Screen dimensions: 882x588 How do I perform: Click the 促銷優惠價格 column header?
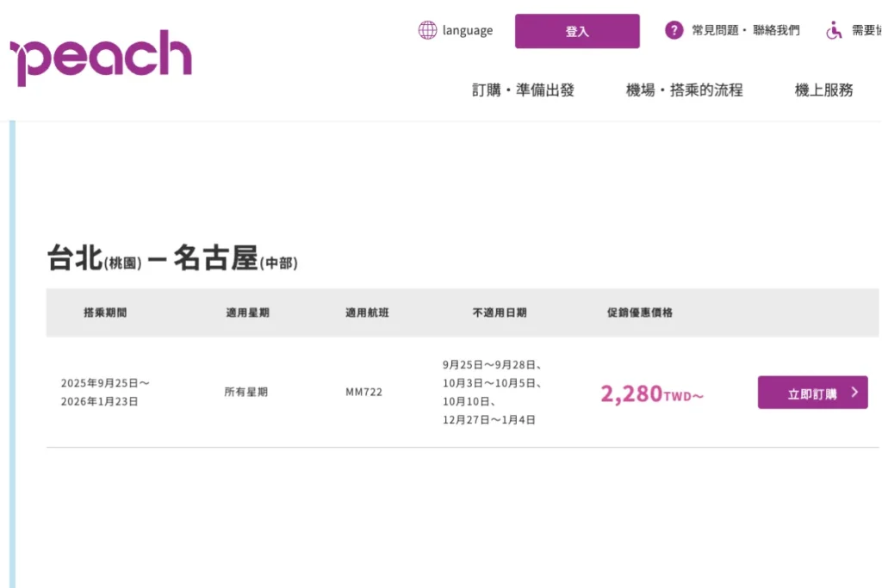click(640, 313)
